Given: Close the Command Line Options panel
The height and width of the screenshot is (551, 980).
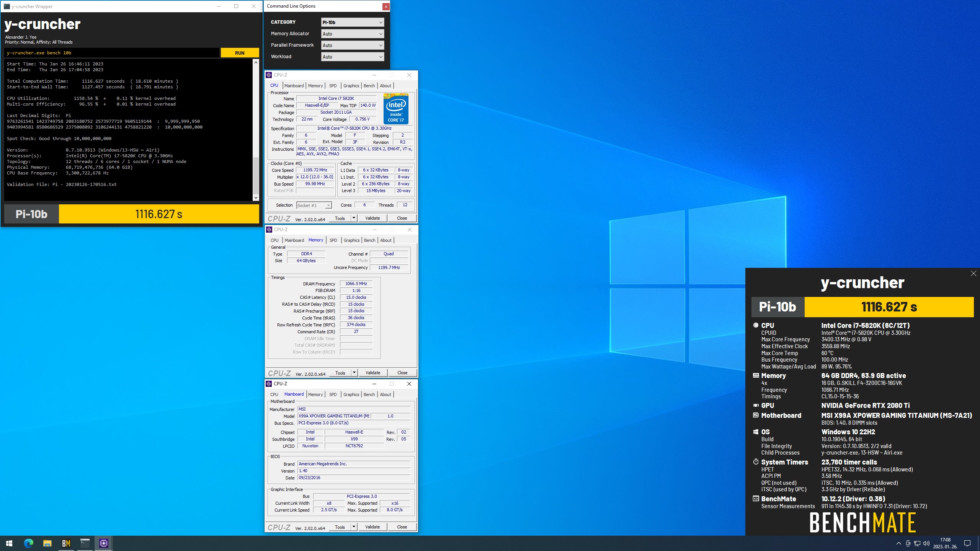Looking at the screenshot, I should pos(386,7).
